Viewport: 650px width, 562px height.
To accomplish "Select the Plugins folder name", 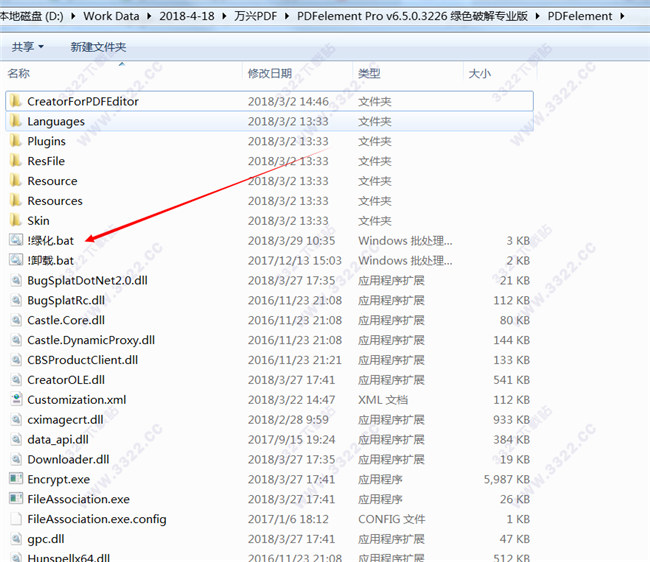I will coord(46,141).
